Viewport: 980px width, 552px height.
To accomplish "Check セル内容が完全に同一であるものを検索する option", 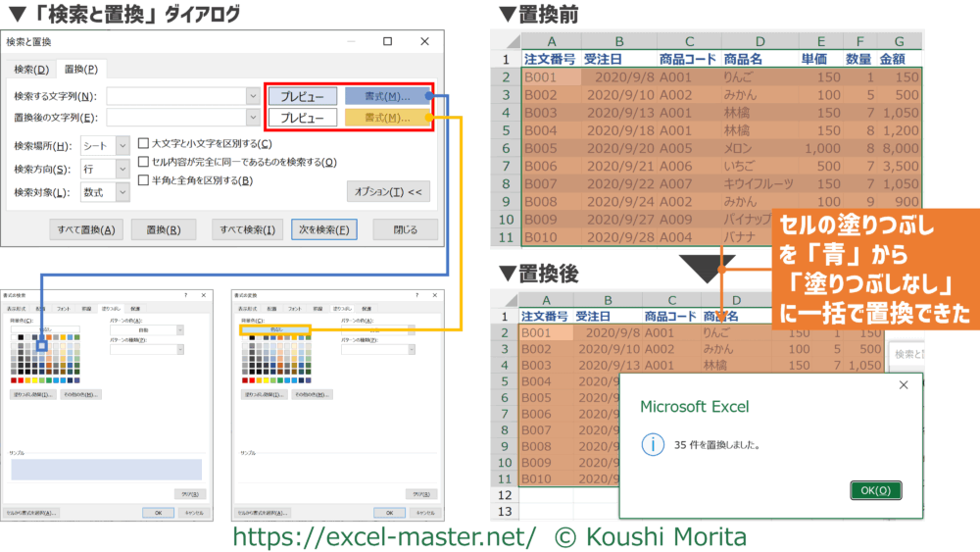I will pyautogui.click(x=144, y=162).
